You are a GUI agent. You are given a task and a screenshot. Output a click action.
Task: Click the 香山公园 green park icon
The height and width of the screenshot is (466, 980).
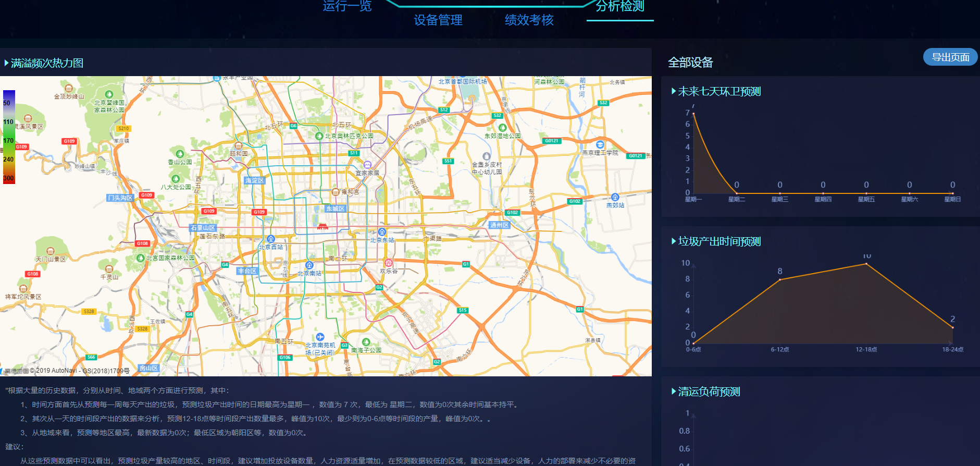pyautogui.click(x=180, y=154)
